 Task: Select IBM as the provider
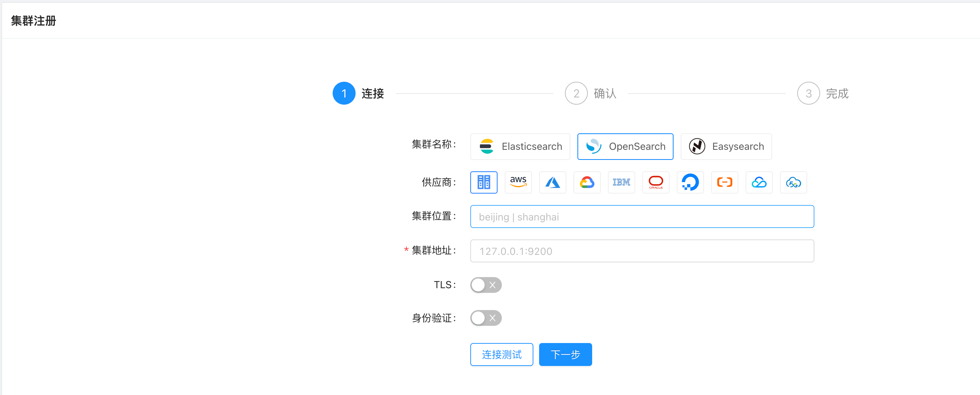[621, 182]
